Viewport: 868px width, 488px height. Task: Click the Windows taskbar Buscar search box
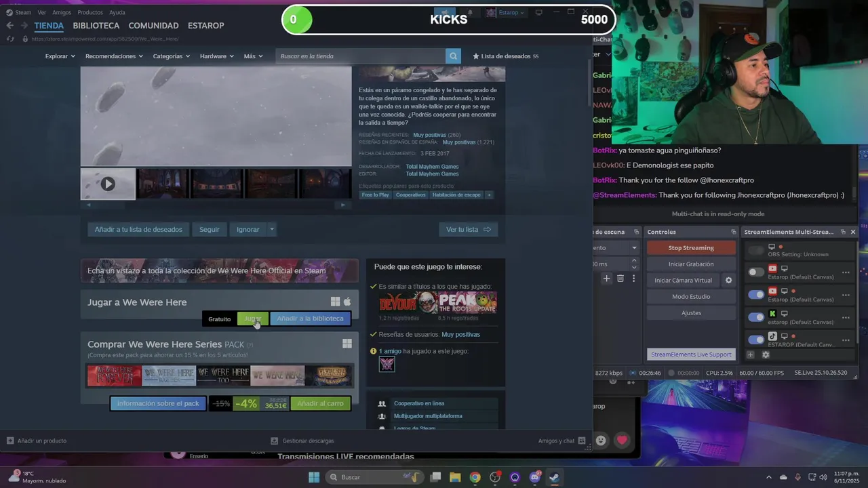[374, 477]
